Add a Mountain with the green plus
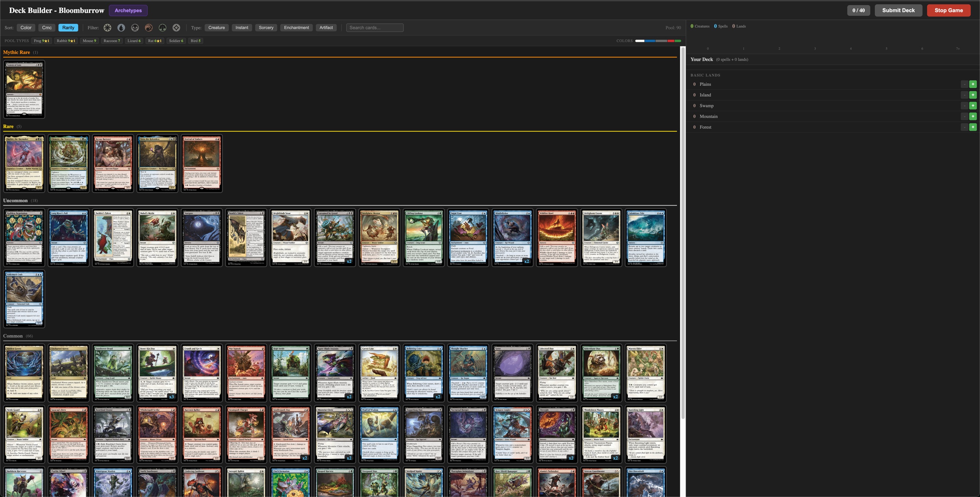 pos(973,116)
